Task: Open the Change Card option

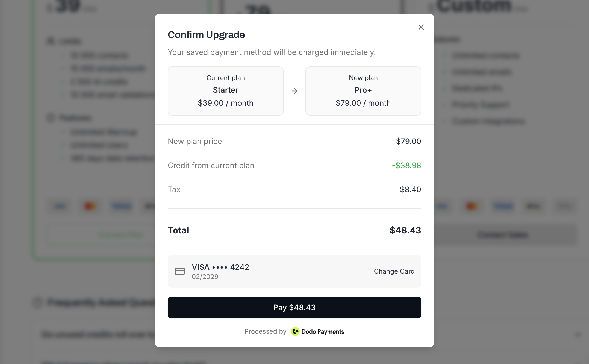Action: click(x=394, y=271)
